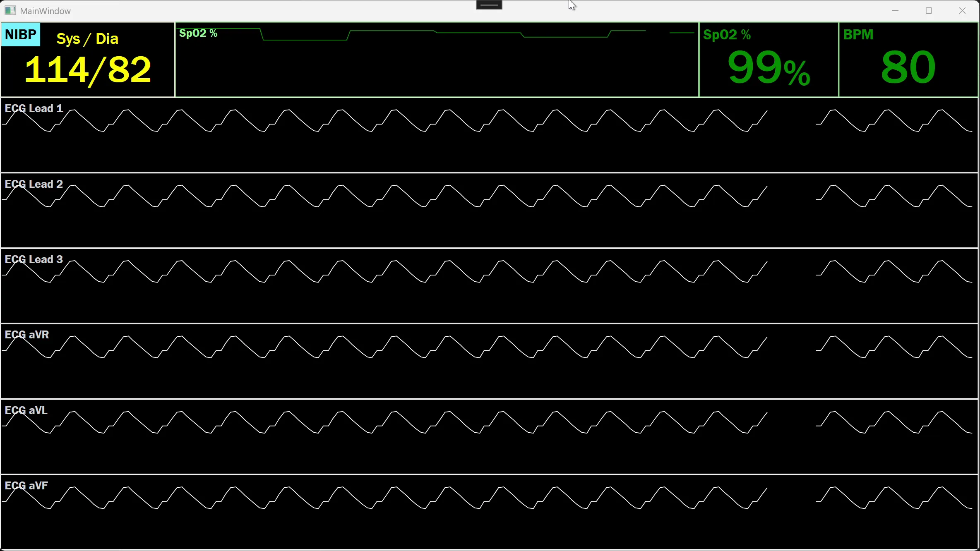This screenshot has height=551, width=980.
Task: Click the ECG aVR label
Action: [x=26, y=334]
